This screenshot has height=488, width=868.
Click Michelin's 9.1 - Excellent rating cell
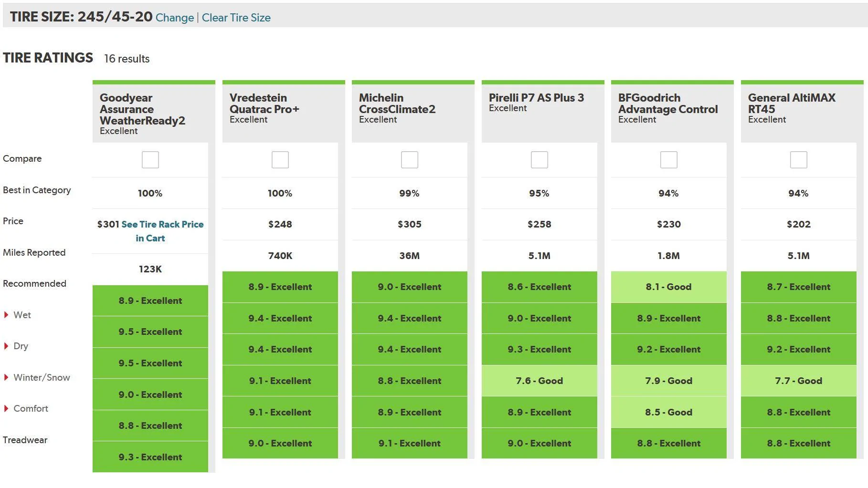(x=409, y=443)
